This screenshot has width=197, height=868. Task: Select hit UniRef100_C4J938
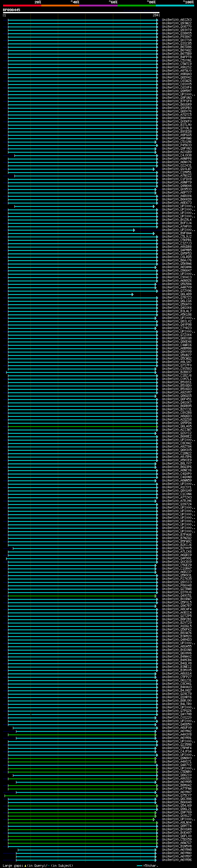(177, 155)
